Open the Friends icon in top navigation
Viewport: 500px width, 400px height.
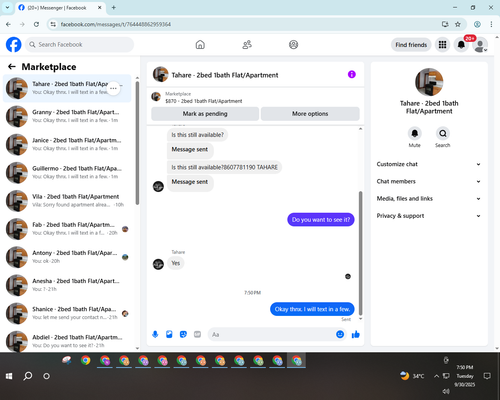coord(247,45)
